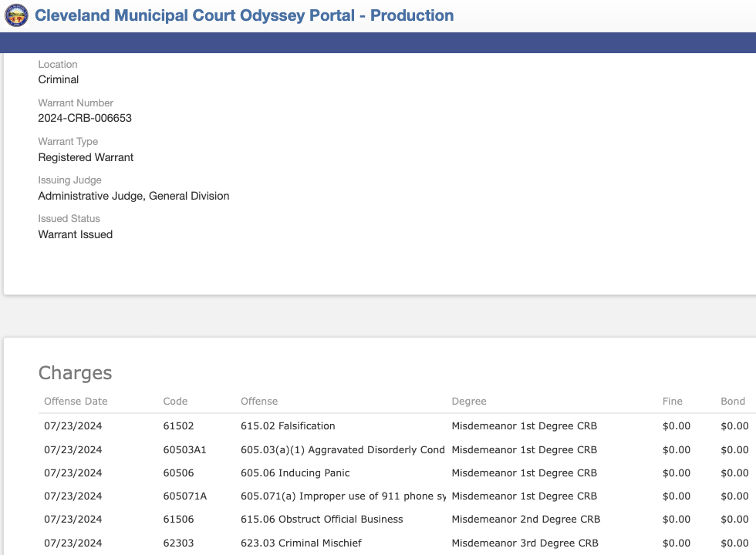
Task: Click the Falsification row's Misdemeanor 1st Degree cell
Action: pos(524,425)
